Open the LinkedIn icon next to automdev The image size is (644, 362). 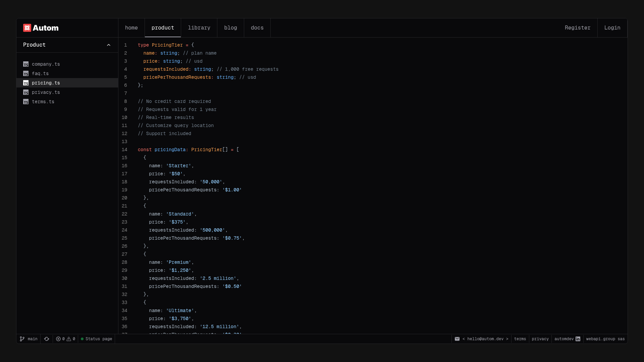pos(578,339)
